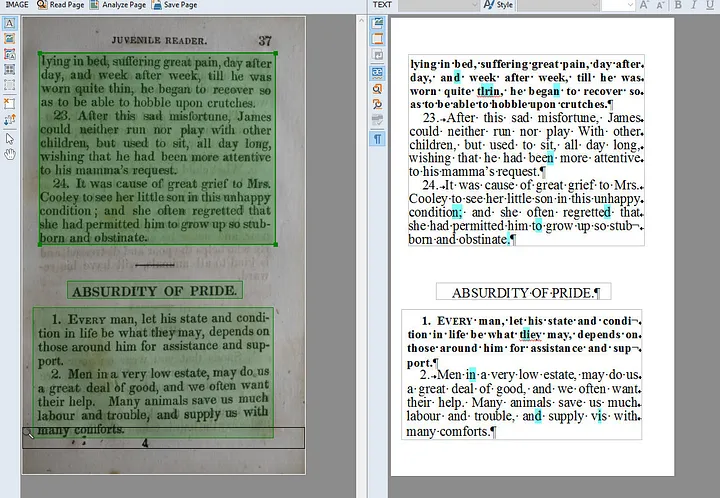Click the IMAGE pane label
Image resolution: width=720 pixels, height=498 pixels.
tap(17, 5)
